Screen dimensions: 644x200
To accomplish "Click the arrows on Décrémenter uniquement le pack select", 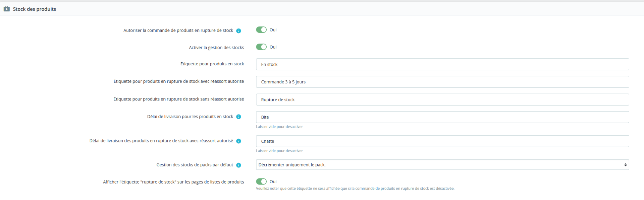I will click(625, 165).
